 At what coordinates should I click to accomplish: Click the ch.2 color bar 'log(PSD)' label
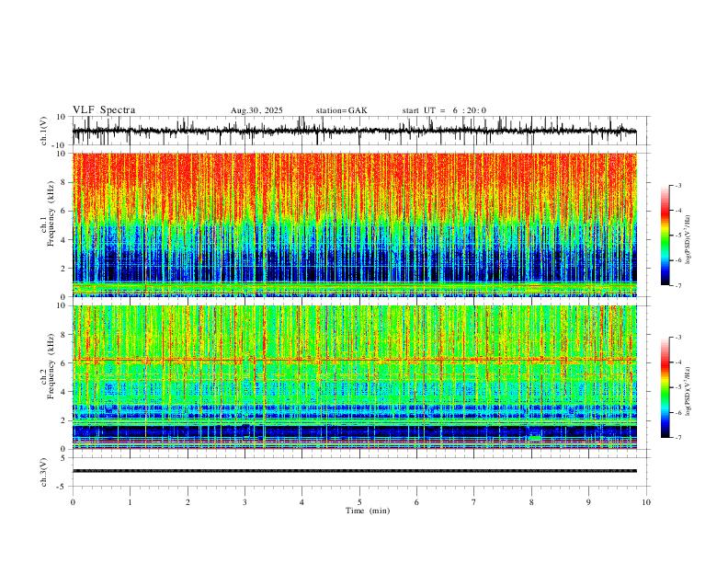point(688,391)
